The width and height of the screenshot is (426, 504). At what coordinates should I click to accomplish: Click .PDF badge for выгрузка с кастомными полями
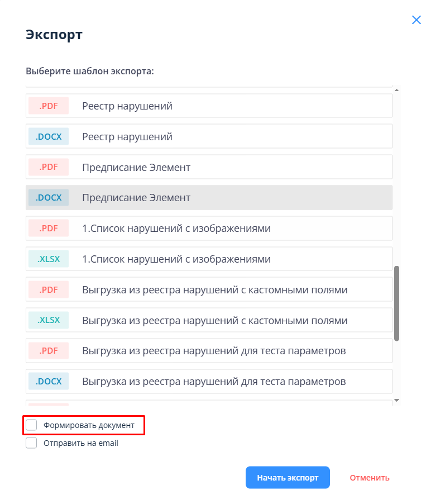pyautogui.click(x=49, y=290)
